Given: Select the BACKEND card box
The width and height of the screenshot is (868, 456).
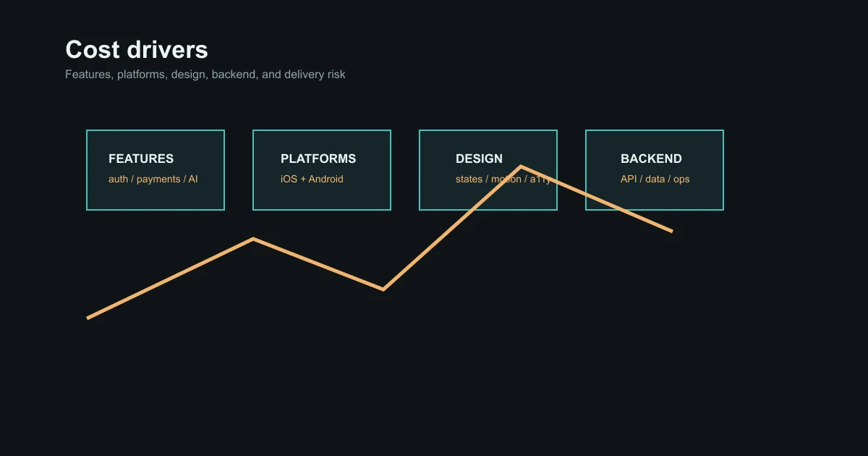Looking at the screenshot, I should 655,170.
